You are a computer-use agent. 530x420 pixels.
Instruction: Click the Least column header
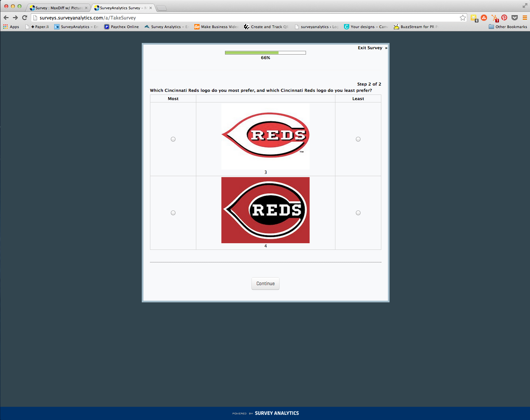click(358, 98)
